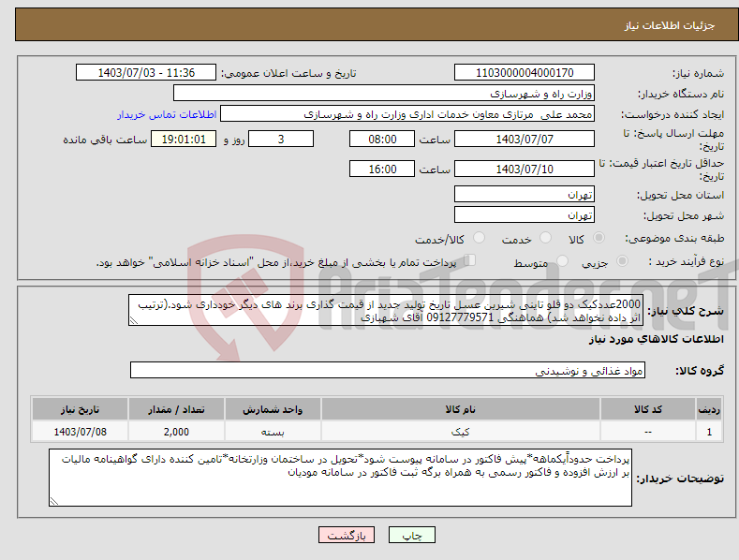739x560 pixels.
Task: Click resize handle of buyer notes area
Action: click(x=53, y=502)
